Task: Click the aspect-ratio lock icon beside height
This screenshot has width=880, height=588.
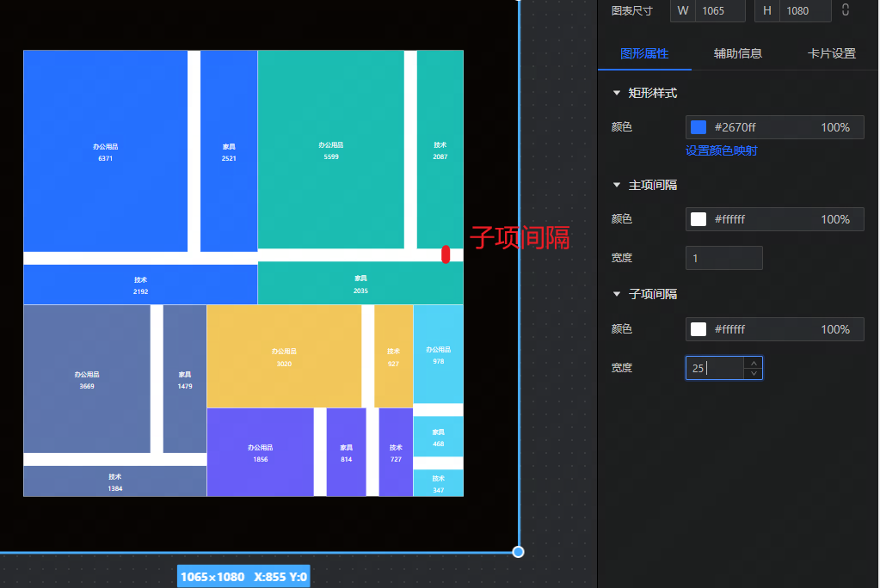Action: (846, 10)
